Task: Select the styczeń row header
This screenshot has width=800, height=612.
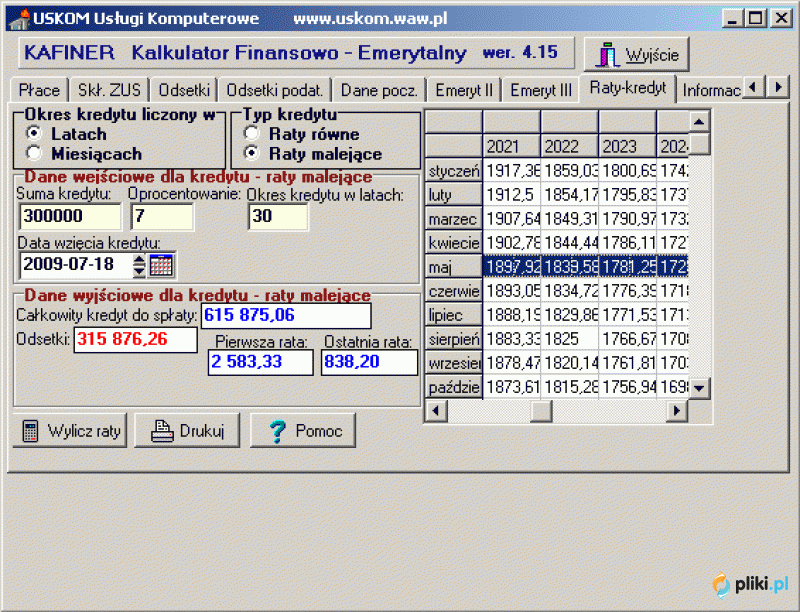Action: [x=454, y=171]
